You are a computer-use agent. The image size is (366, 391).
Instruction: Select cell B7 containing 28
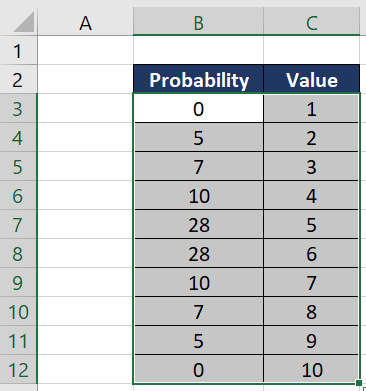[198, 224]
